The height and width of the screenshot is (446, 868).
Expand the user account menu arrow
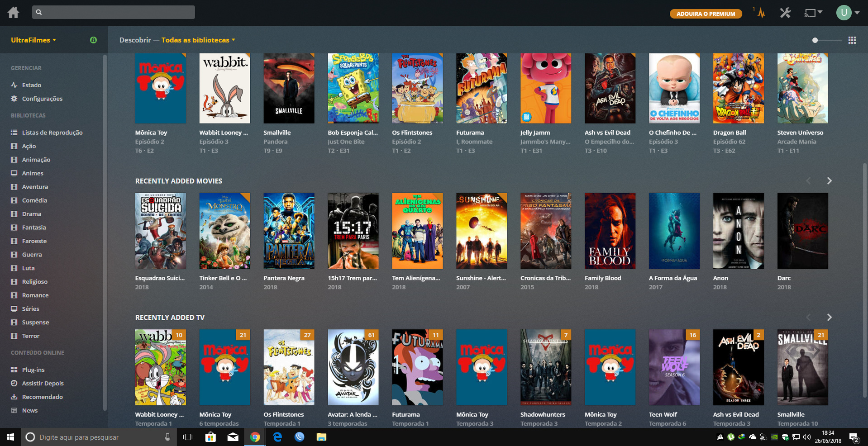coord(857,13)
